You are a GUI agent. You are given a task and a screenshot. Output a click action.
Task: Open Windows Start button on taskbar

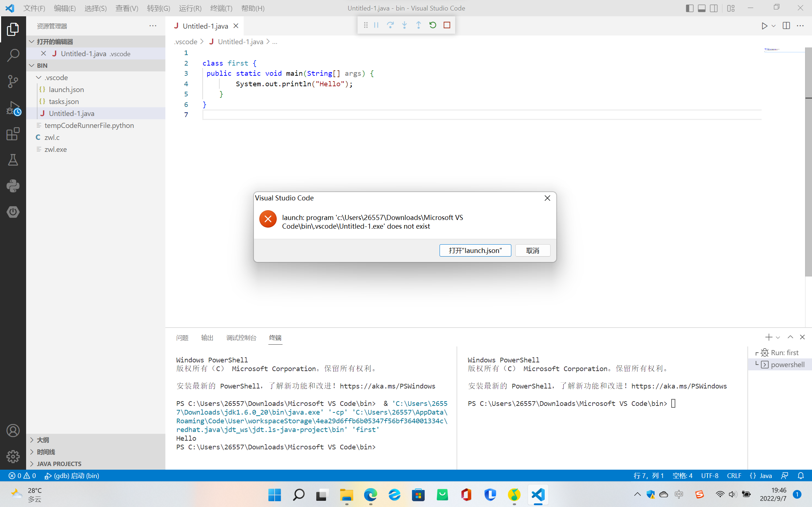point(275,495)
